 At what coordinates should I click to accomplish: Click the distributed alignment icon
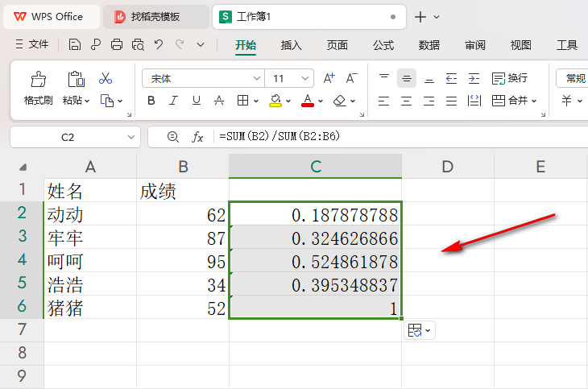pos(474,101)
